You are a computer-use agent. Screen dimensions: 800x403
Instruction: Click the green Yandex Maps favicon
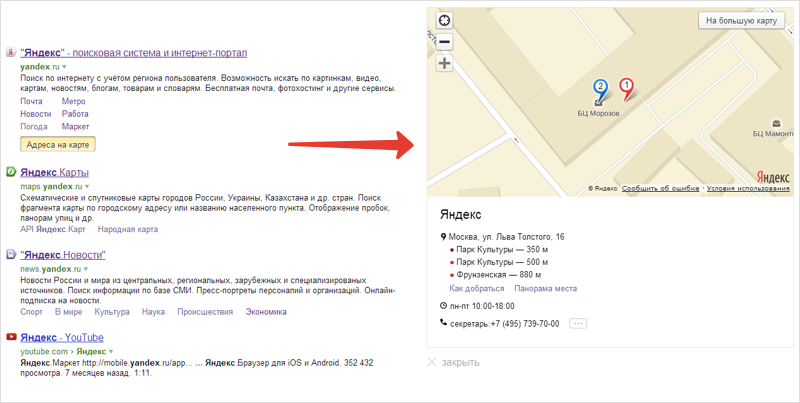11,171
